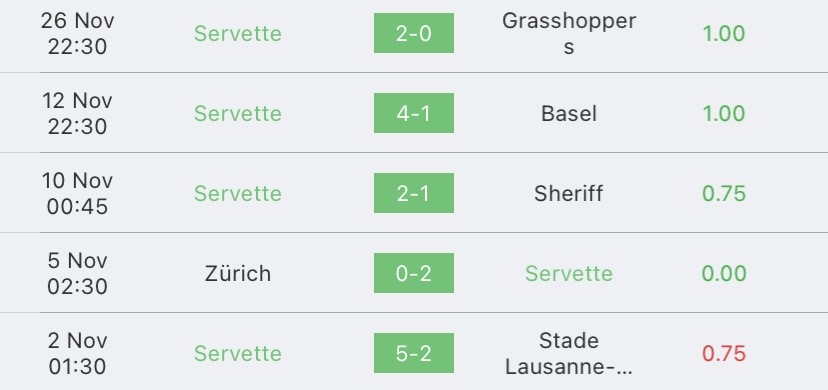Screen dimensions: 828x390
Task: Select Basel team name
Action: (x=569, y=113)
